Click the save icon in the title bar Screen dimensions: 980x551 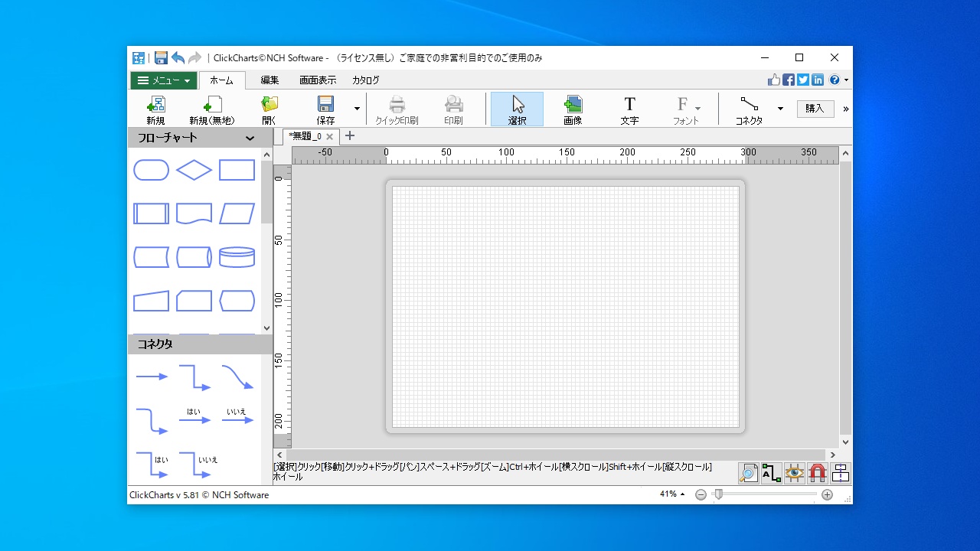(161, 58)
